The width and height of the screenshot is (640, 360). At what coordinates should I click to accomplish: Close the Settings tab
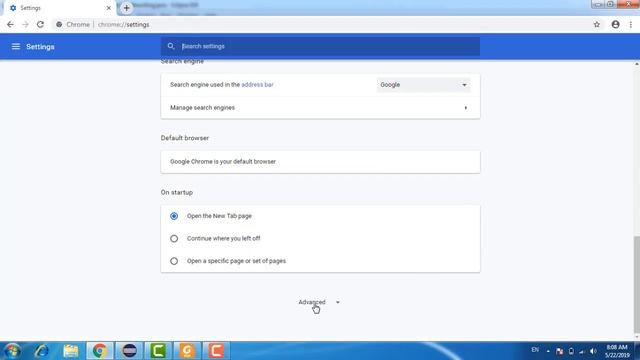click(109, 8)
